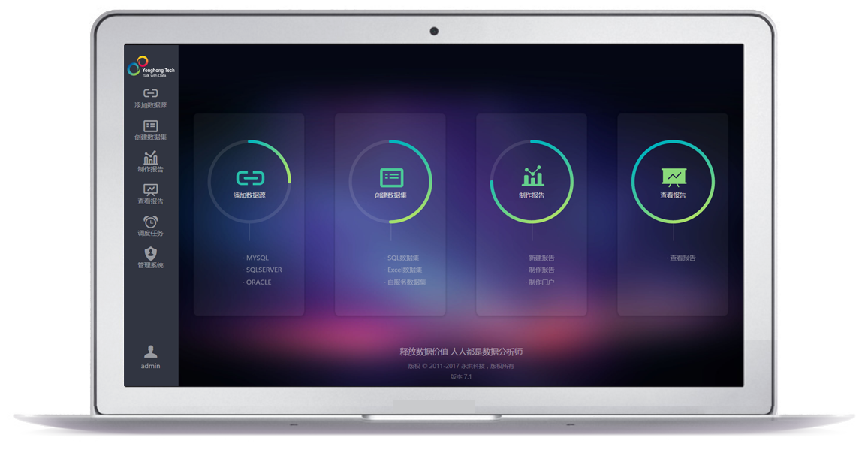Click the 查看报告 circle presentation icon
This screenshot has height=471, width=868.
(674, 177)
